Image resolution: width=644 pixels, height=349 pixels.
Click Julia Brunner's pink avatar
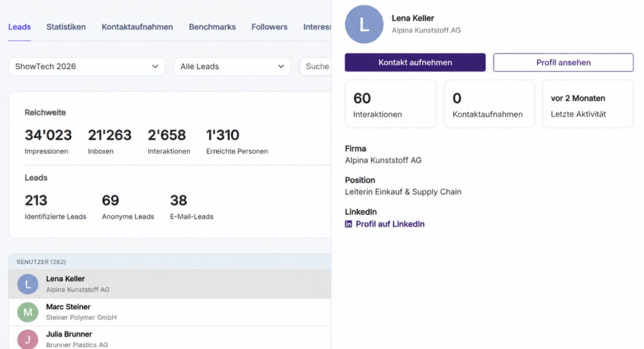(28, 339)
